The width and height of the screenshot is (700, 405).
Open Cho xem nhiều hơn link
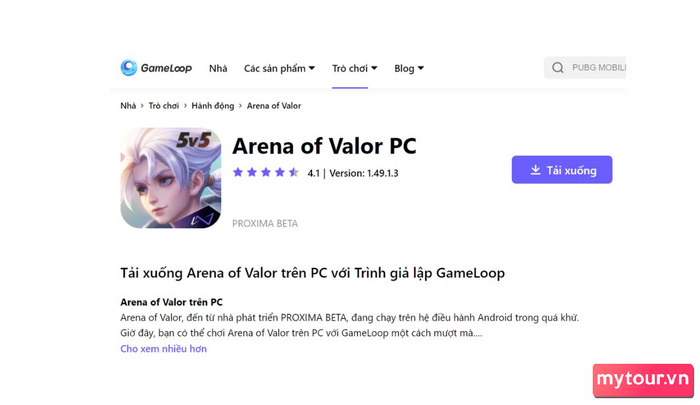click(x=163, y=349)
